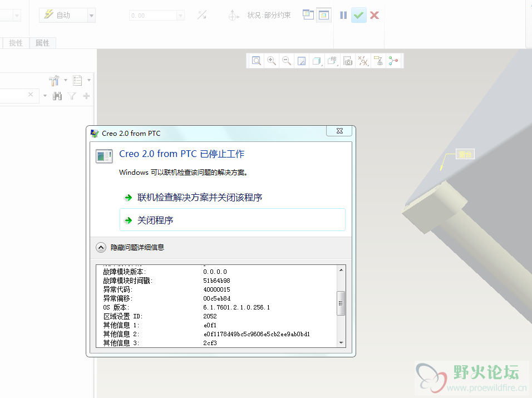Switch to the 属性 tab
Viewport: 532px width, 398px height.
[x=42, y=43]
